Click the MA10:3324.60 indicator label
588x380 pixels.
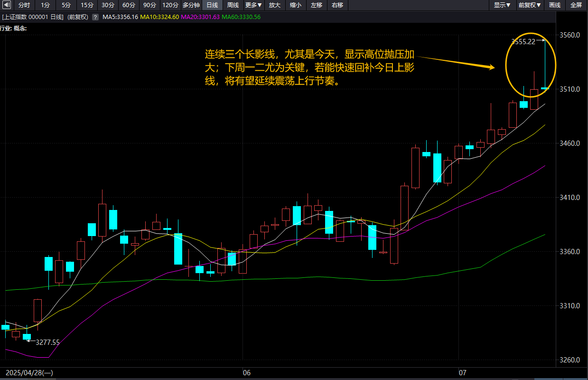pyautogui.click(x=159, y=17)
